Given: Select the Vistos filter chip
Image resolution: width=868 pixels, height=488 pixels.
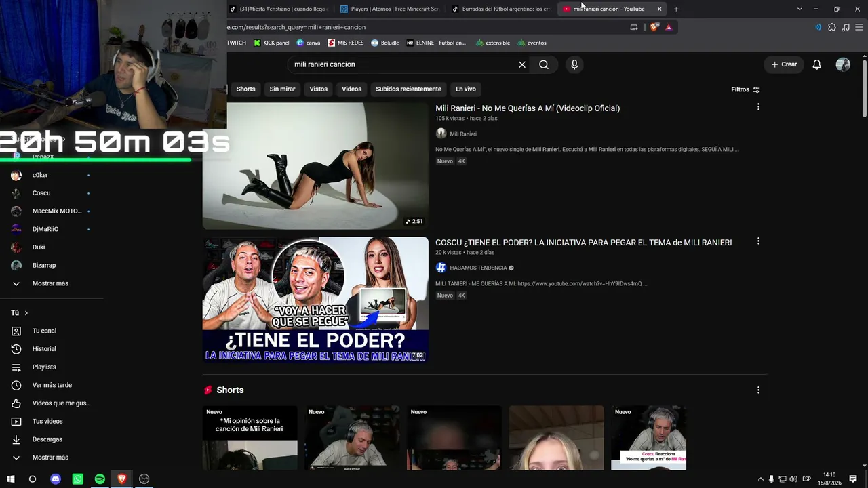Looking at the screenshot, I should [318, 89].
